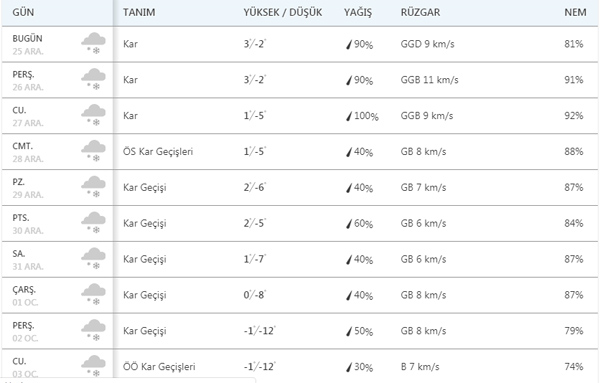Open the PZ. 29 ARA. day row
This screenshot has width=600, height=383.
(x=300, y=187)
